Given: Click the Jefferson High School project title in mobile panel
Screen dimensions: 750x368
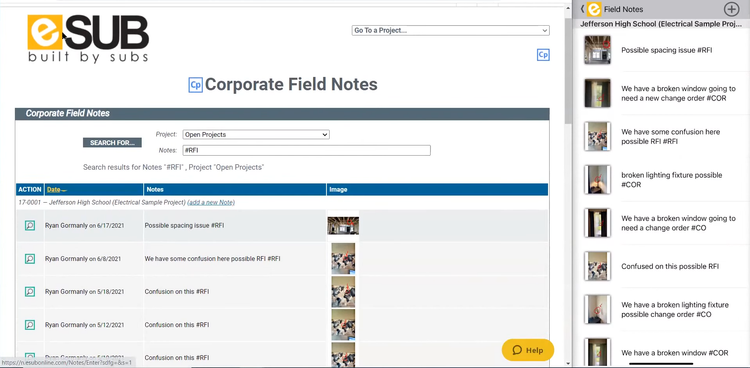Looking at the screenshot, I should [x=661, y=24].
